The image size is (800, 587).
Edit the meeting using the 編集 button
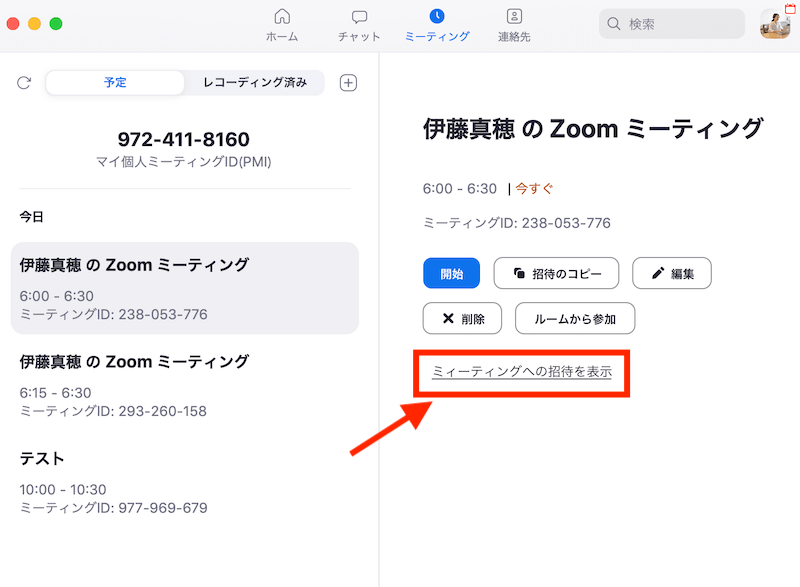click(672, 273)
